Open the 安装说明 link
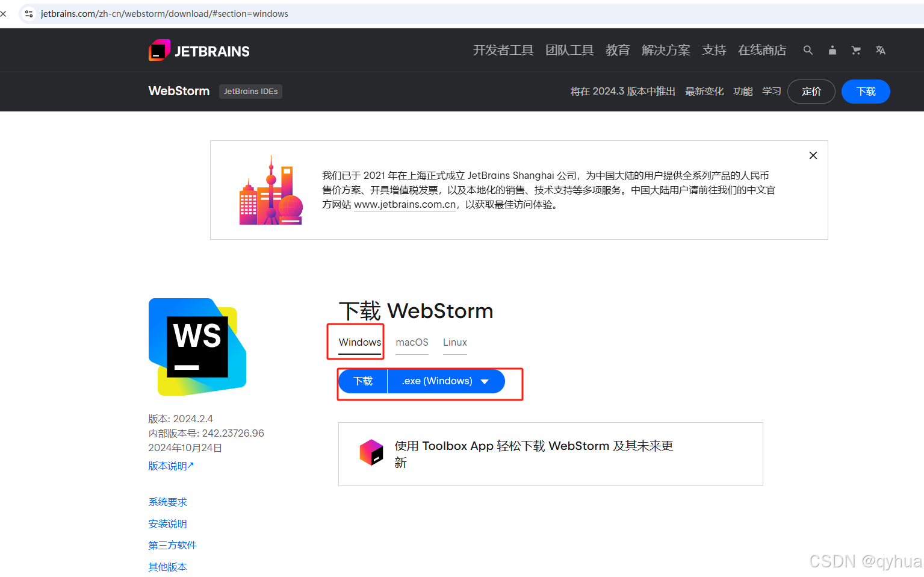Screen dimensions: 924x577 167,524
